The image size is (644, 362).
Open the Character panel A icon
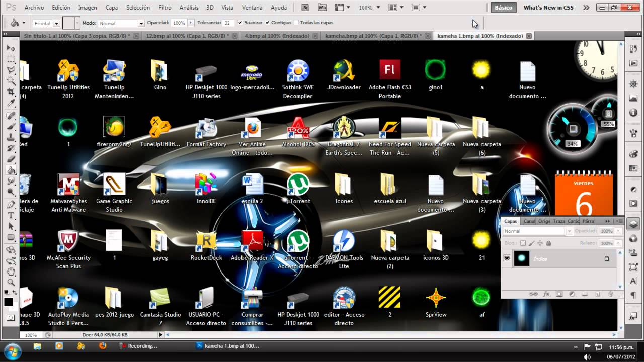pyautogui.click(x=633, y=281)
